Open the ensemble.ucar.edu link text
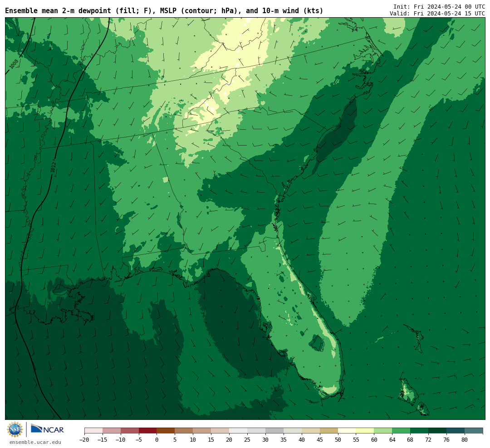The height and width of the screenshot is (448, 490). 35,442
